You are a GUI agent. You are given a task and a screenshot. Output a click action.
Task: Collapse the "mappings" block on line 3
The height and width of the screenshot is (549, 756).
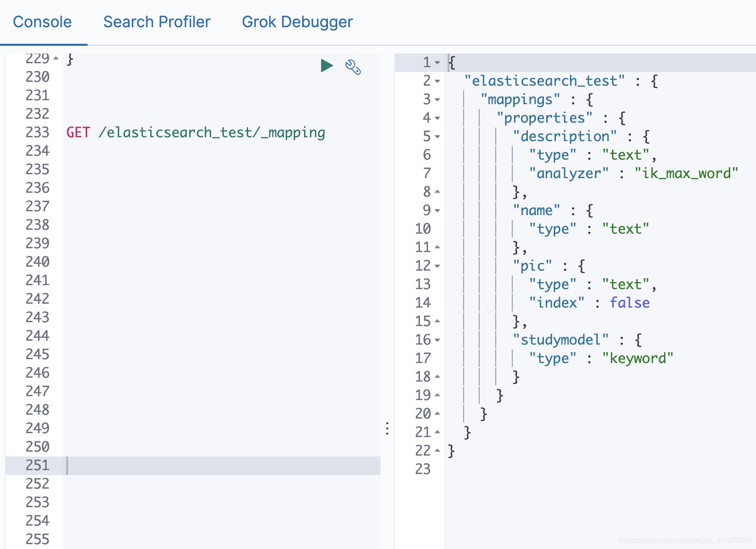tap(437, 100)
